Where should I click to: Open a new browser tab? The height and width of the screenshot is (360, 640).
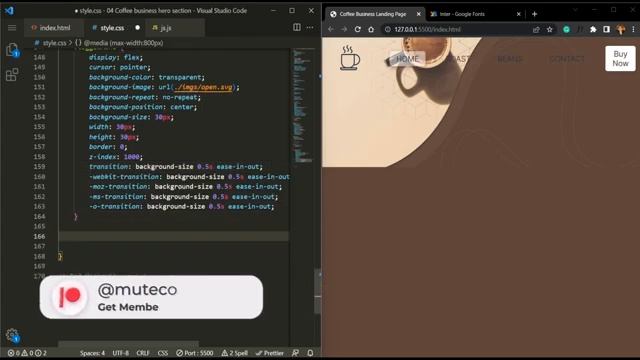point(534,14)
